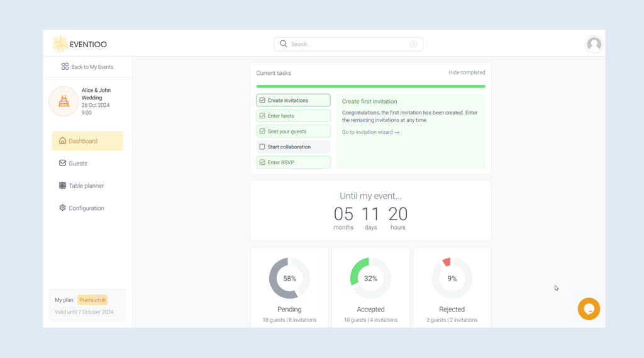Click the 11 days countdown value
This screenshot has width=644, height=358.
370,214
